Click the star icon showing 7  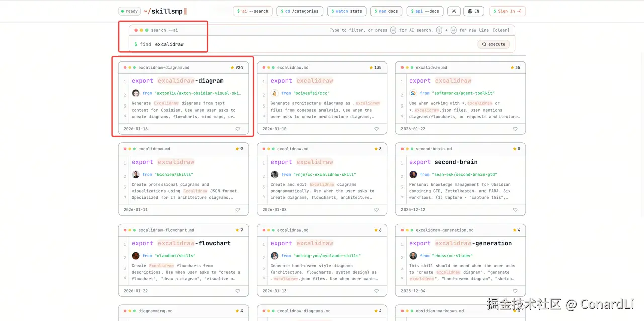tap(237, 230)
